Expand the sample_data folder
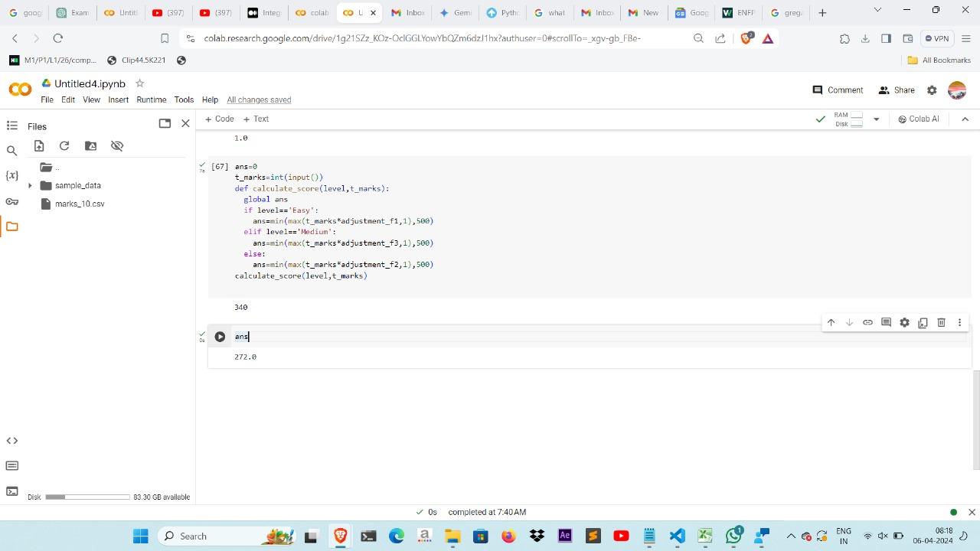The image size is (980, 551). coord(30,185)
